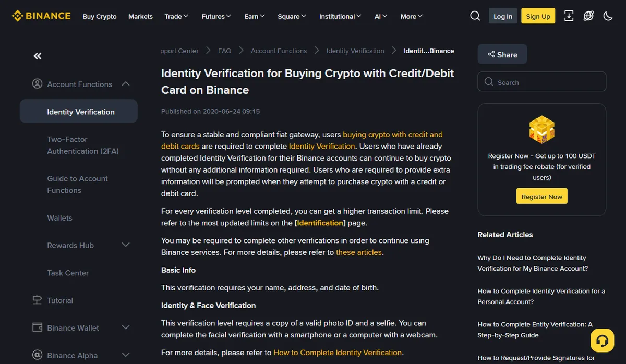
Task: Open 'these articles' link
Action: coord(359,252)
